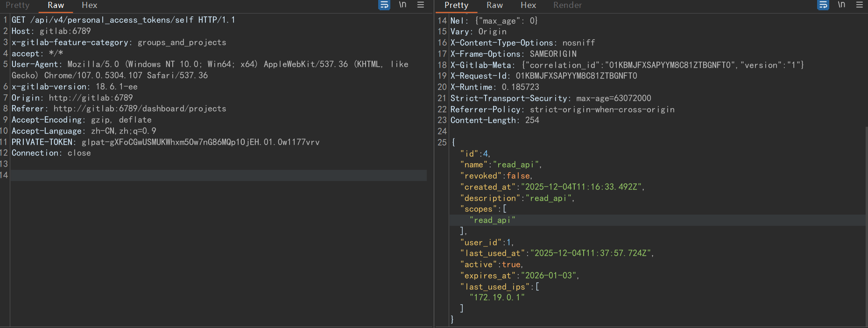Image resolution: width=868 pixels, height=328 pixels.
Task: Open the request Hex tab
Action: (x=89, y=5)
